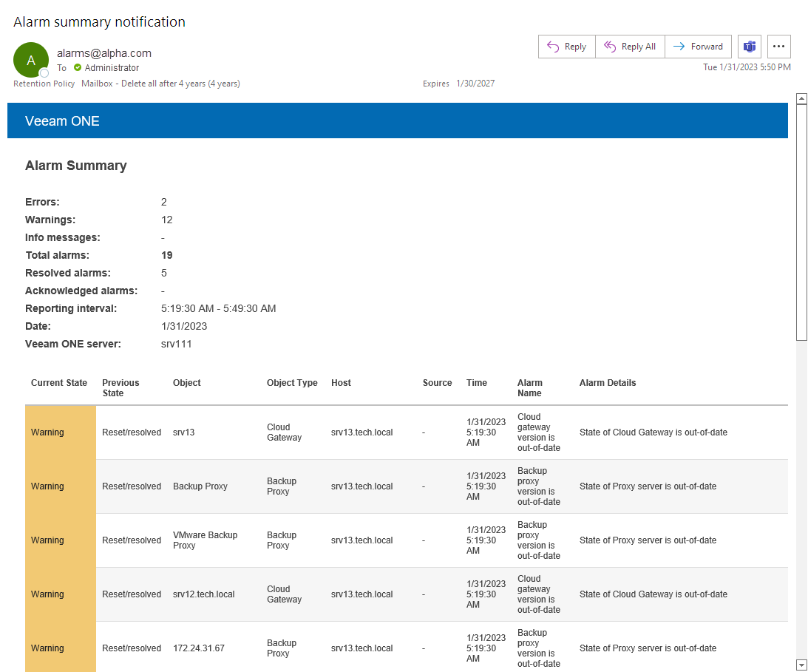Viewport: 808px width, 672px height.
Task: Click the Info messages label
Action: pos(63,237)
